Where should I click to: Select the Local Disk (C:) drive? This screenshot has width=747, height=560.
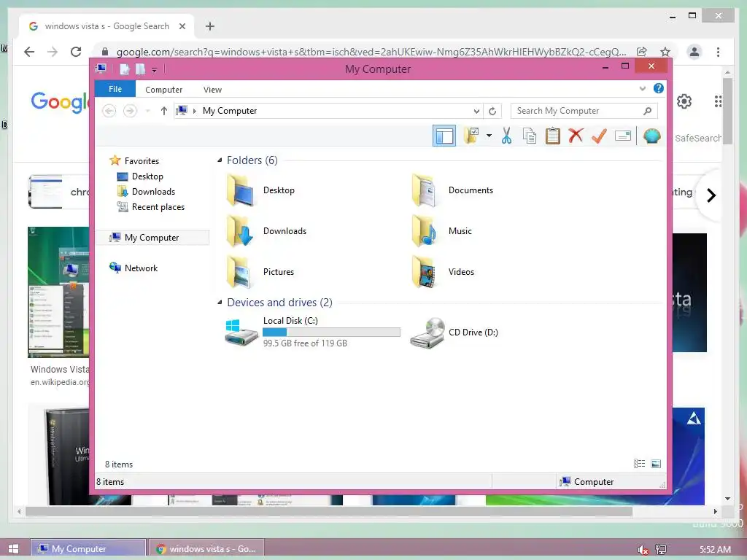point(312,332)
